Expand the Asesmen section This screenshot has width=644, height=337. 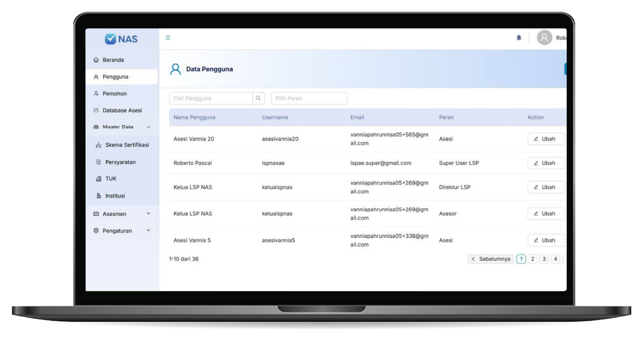(150, 213)
